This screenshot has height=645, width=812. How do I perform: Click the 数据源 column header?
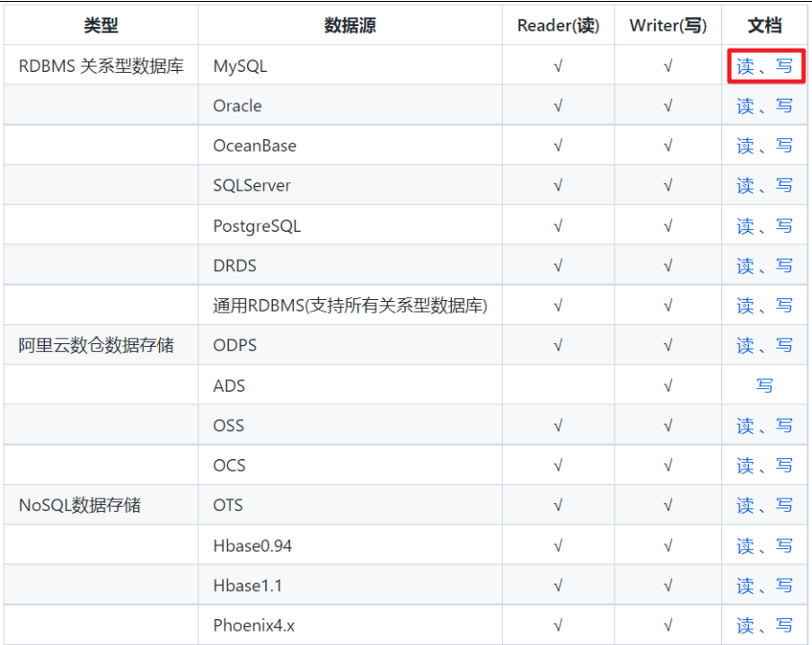click(350, 25)
